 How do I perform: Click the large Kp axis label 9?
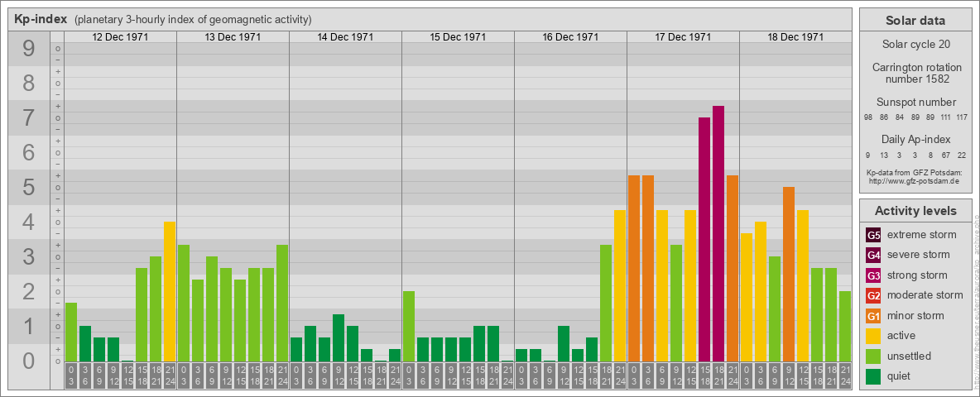(28, 49)
